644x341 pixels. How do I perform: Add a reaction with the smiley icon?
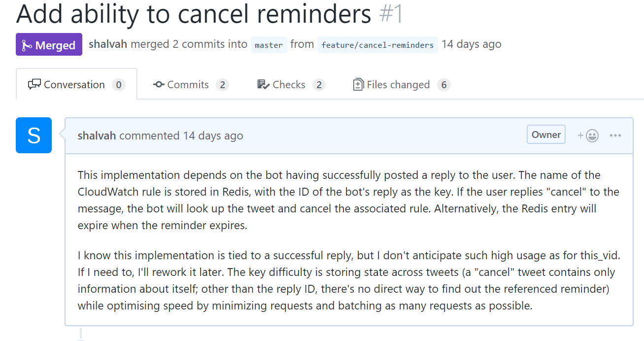[589, 136]
